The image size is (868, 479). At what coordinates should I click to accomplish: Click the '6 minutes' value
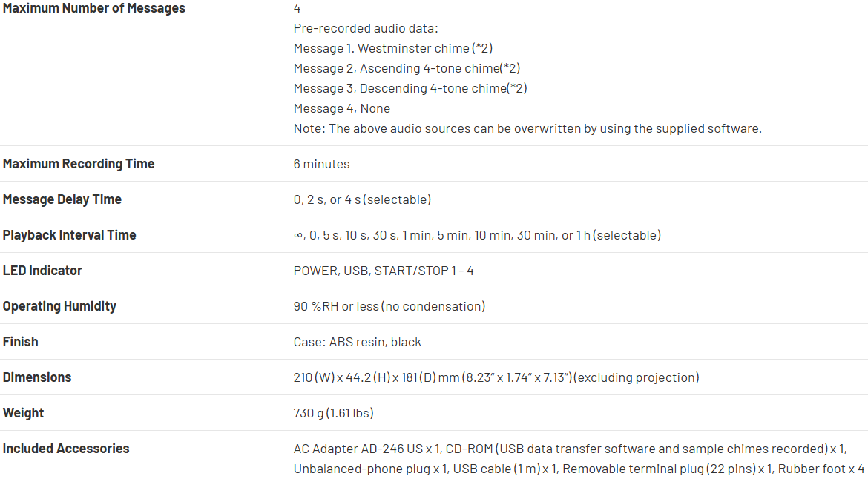coord(321,164)
